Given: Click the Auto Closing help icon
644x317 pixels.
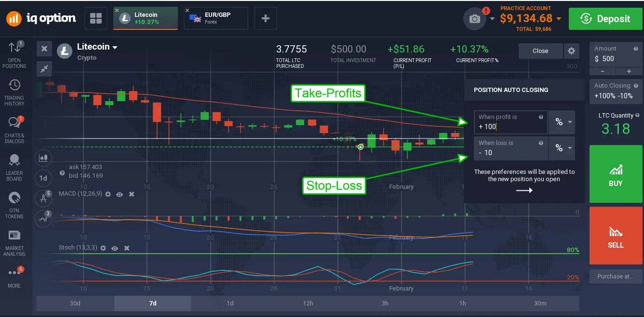Looking at the screenshot, I should 636,86.
